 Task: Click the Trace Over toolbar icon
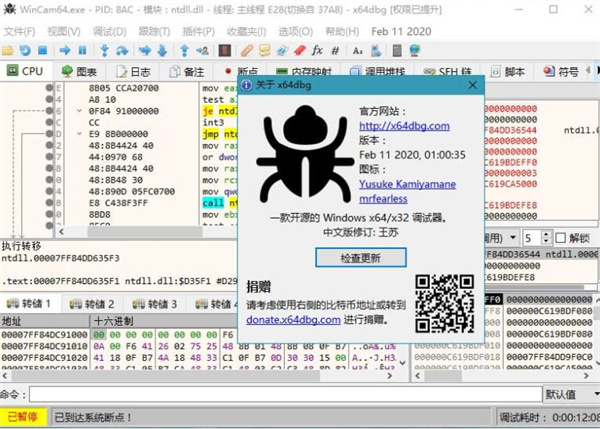point(162,51)
